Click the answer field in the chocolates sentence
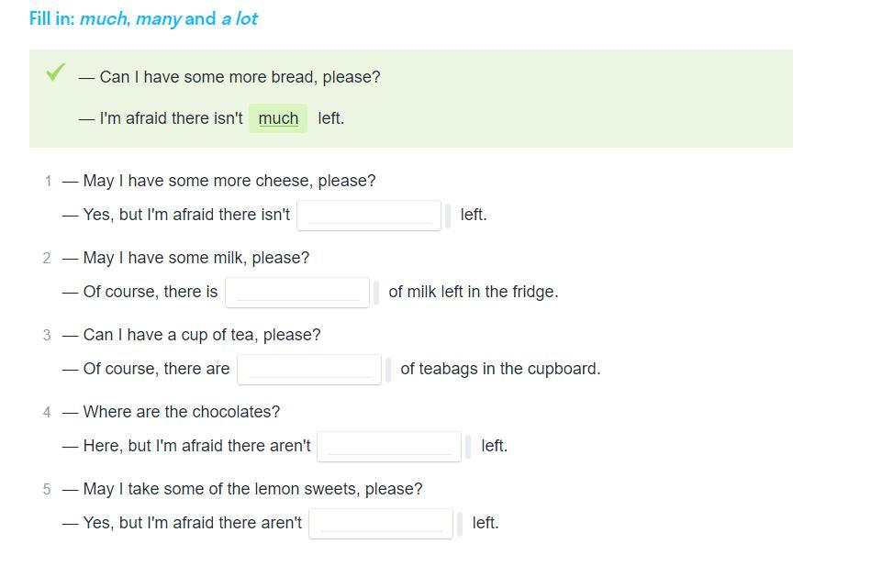 (388, 447)
